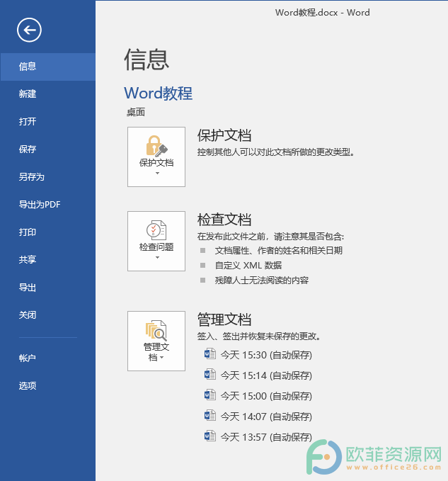This screenshot has height=481, width=448.
Task: Click the text 控制其他人可以对此文档所做的更改类型。
Action: click(276, 152)
